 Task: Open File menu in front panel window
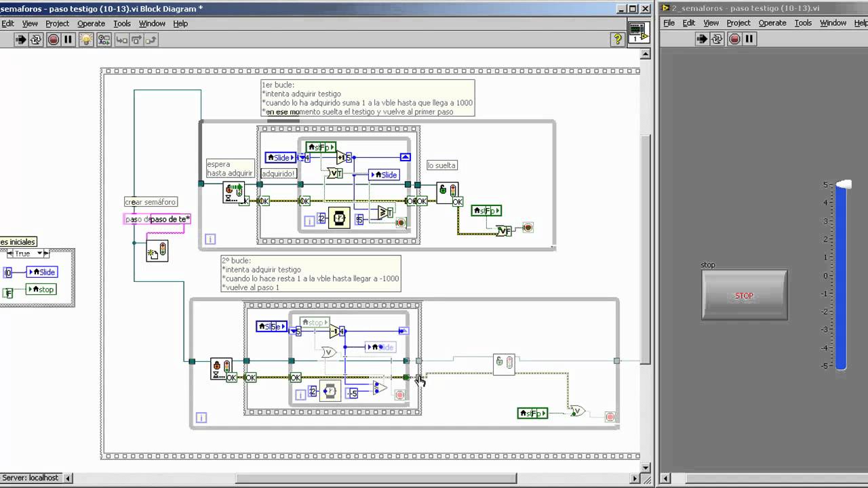[669, 22]
